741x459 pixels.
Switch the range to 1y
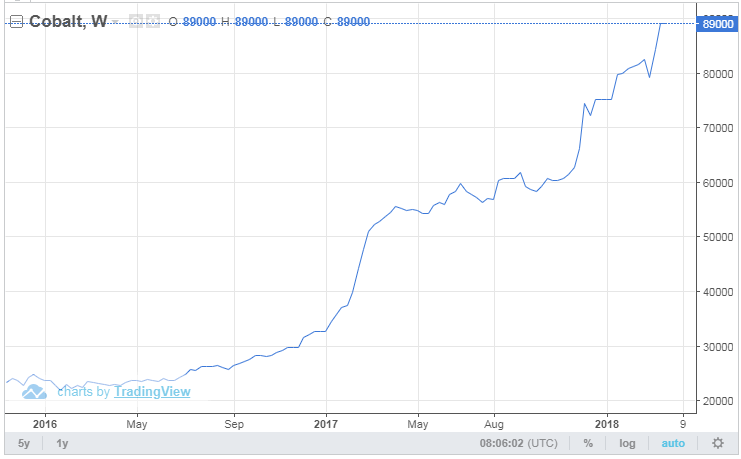(x=62, y=443)
